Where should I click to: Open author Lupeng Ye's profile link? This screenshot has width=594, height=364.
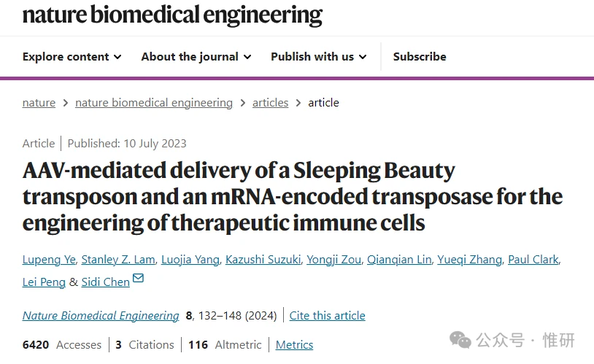tap(47, 260)
